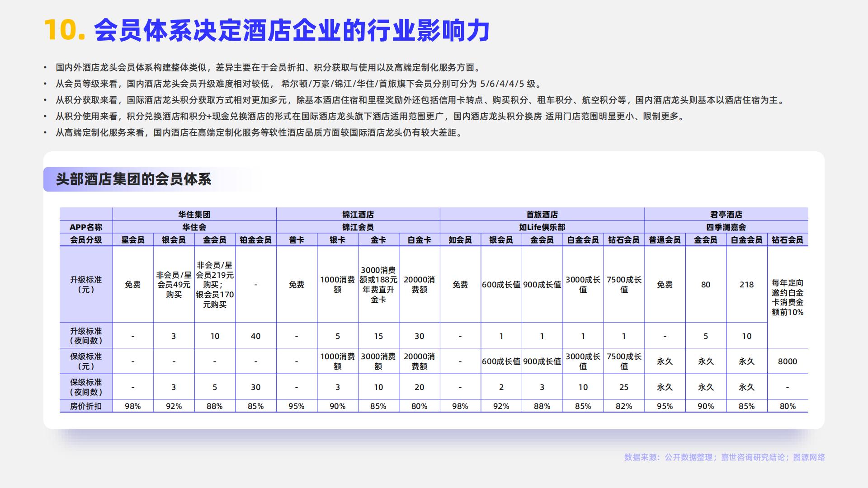
Task: Select the 82% room discount cell
Action: pyautogui.click(x=624, y=406)
